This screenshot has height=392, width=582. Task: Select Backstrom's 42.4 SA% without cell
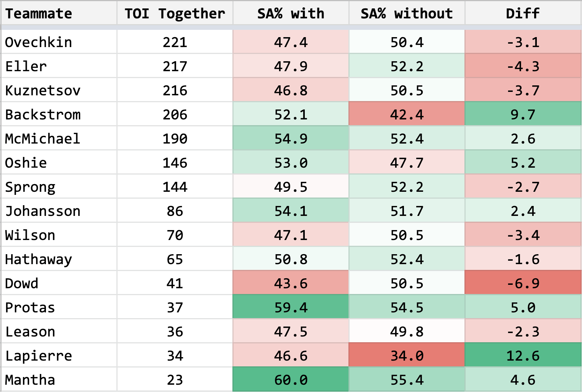(x=407, y=114)
